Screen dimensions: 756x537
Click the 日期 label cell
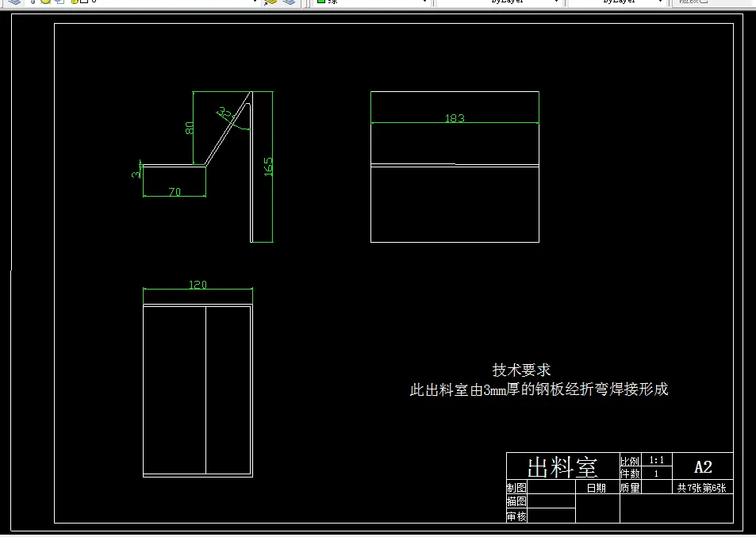[597, 488]
